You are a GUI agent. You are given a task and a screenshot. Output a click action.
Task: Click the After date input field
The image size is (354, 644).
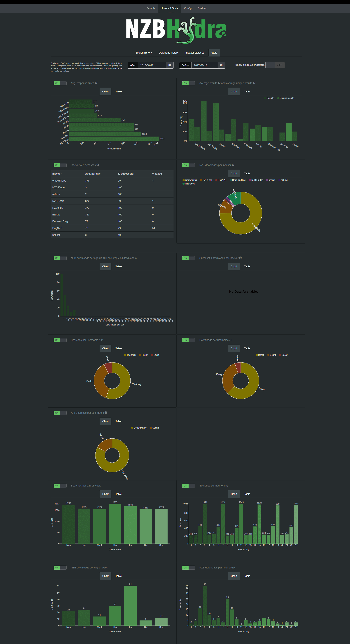point(152,65)
